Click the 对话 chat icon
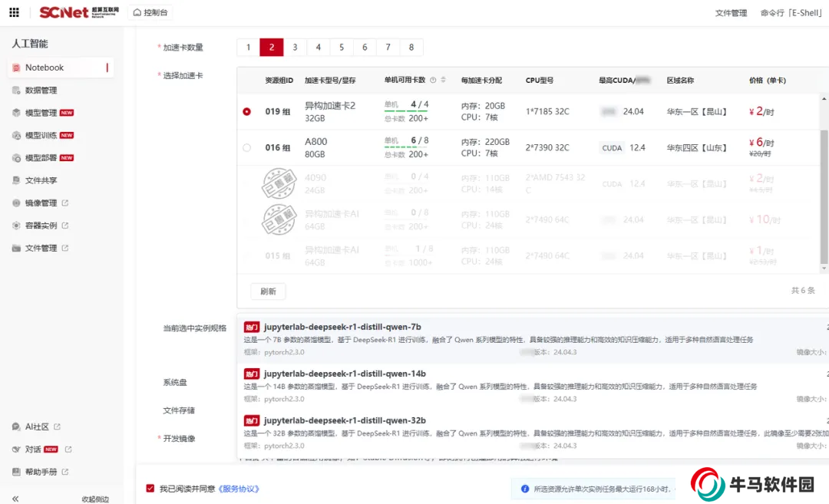 pos(17,450)
